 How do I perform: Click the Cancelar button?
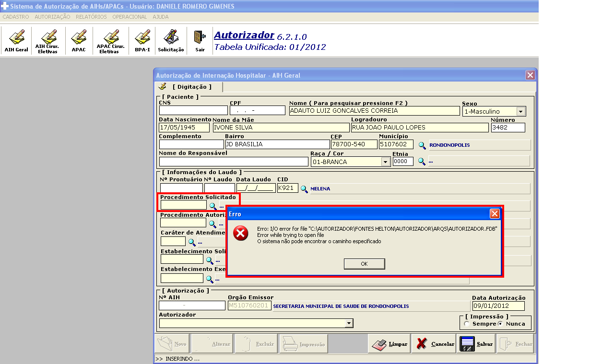(433, 344)
